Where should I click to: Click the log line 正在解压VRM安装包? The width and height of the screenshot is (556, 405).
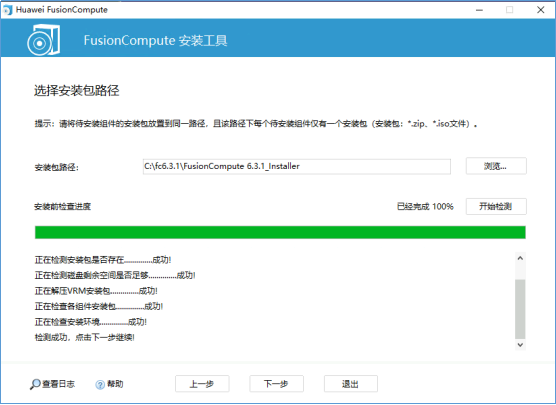click(96, 291)
